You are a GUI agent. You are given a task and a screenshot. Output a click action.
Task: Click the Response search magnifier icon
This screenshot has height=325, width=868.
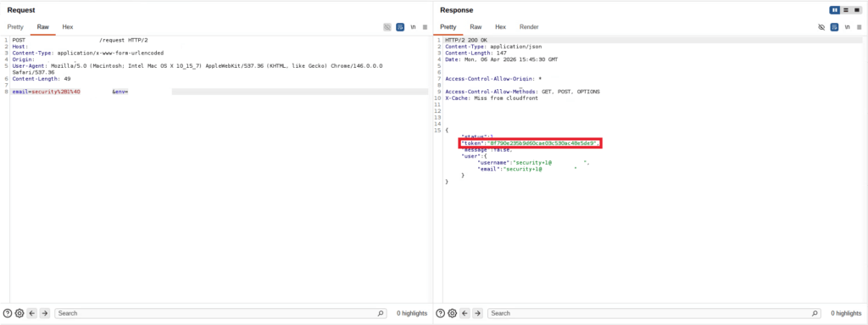pos(815,313)
